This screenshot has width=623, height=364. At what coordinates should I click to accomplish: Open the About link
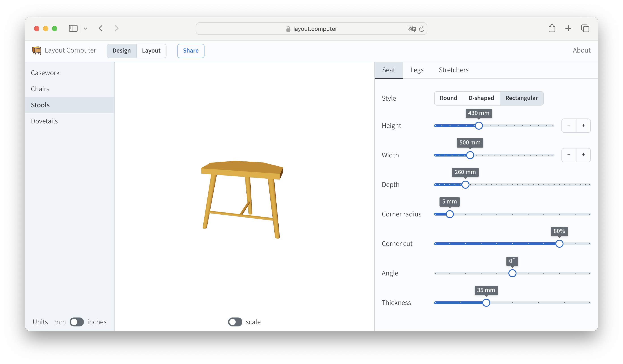point(581,50)
